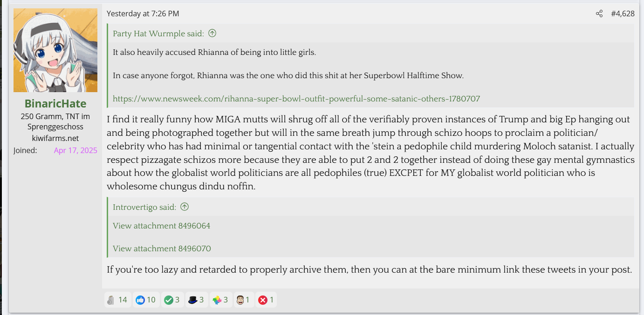Open View attachment 8496070
644x315 pixels.
[x=162, y=248]
